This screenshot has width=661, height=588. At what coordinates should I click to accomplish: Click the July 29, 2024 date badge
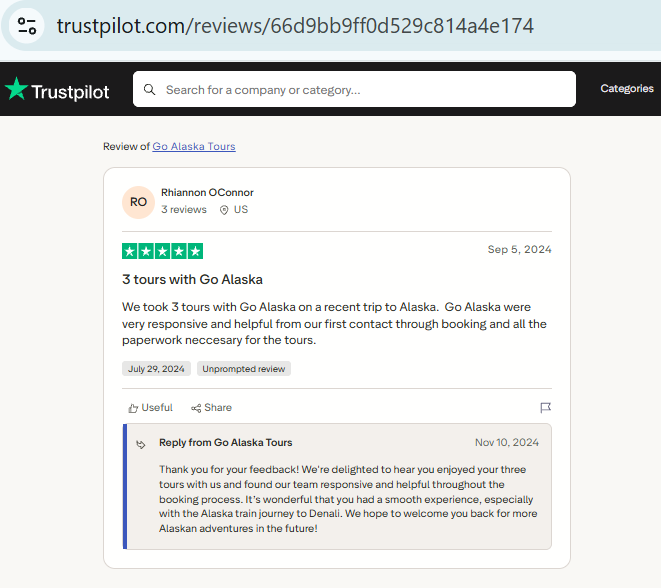click(156, 369)
